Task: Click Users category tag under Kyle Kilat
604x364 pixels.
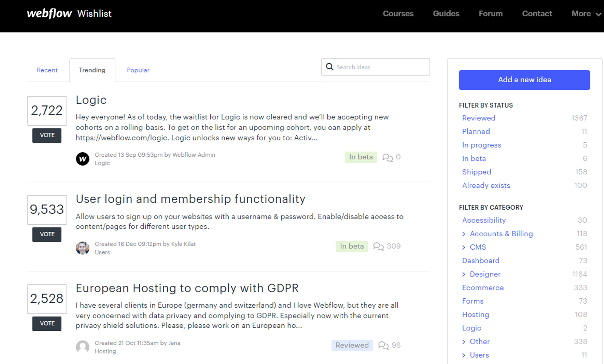Action: [x=102, y=252]
